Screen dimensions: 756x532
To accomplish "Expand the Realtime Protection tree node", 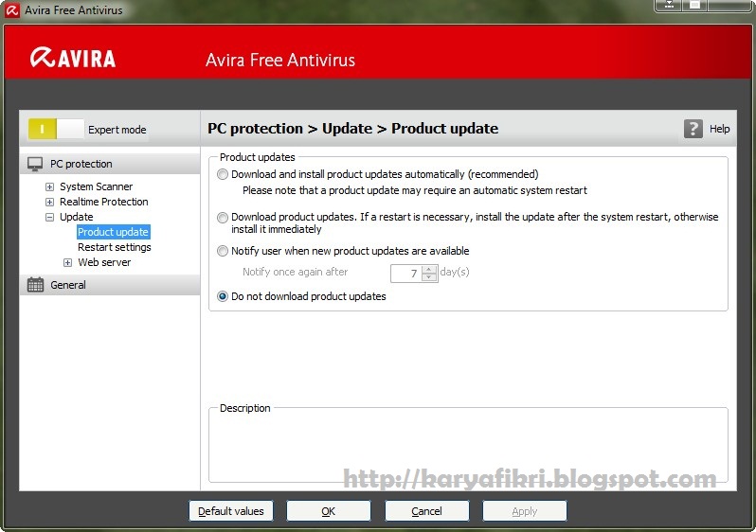I will click(49, 202).
